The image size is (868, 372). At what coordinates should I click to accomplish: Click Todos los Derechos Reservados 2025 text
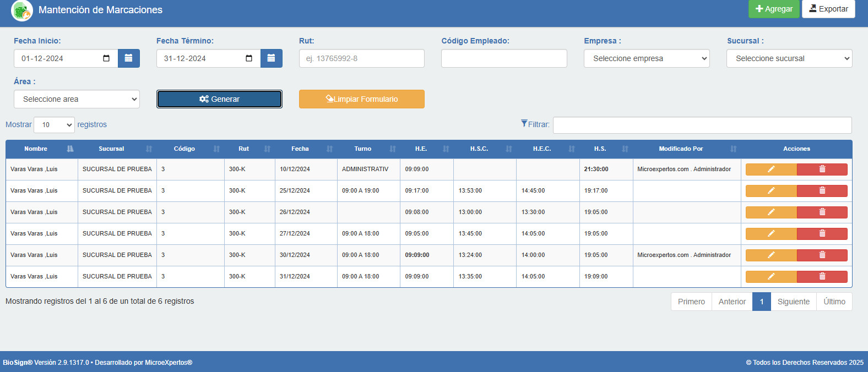click(805, 363)
